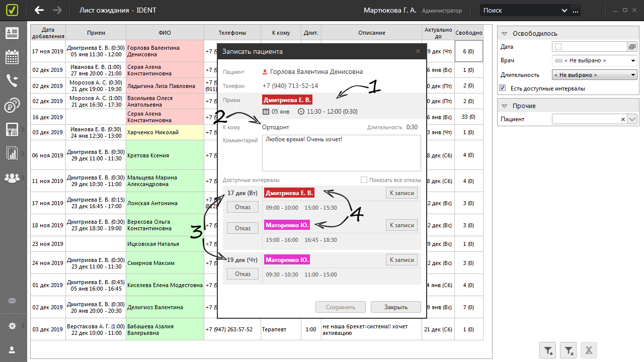
Task: Select Бабашева Азалия Валерьевна row
Action: click(x=165, y=330)
